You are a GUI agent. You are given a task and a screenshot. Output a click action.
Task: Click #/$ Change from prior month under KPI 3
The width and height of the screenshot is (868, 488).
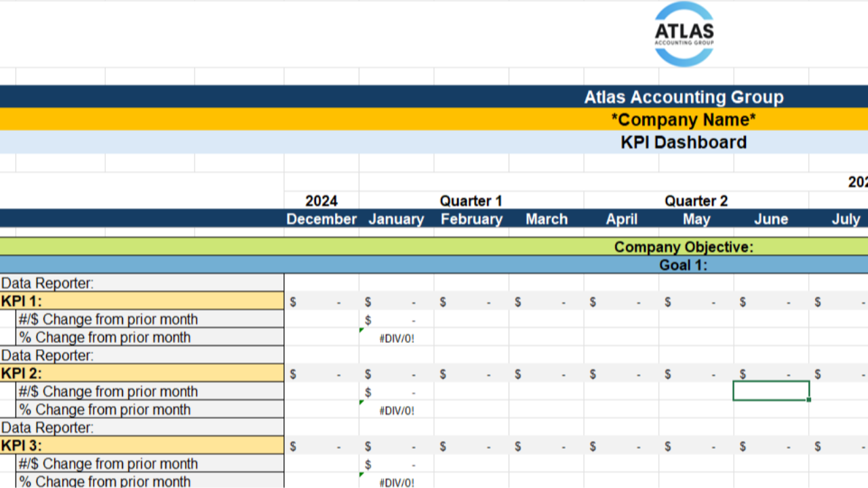pyautogui.click(x=150, y=464)
